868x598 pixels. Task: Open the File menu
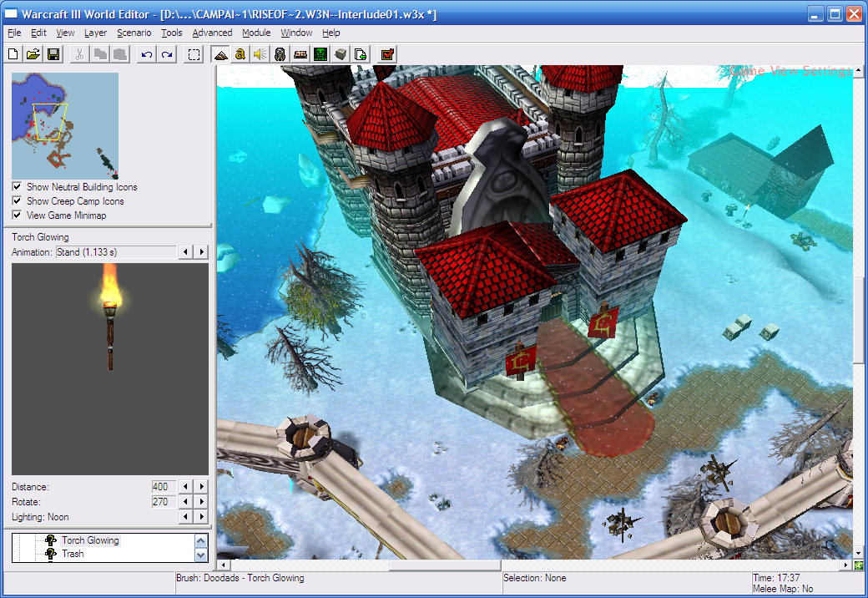coord(14,33)
